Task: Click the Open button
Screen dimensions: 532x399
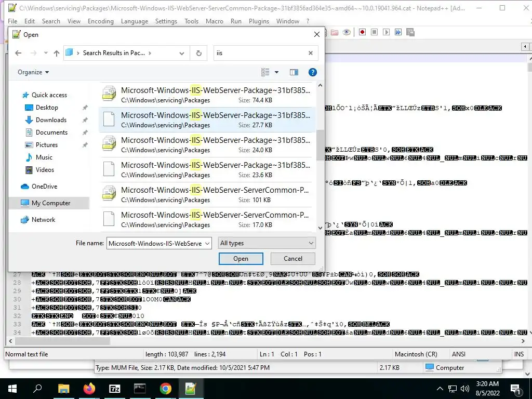Action: [241, 259]
